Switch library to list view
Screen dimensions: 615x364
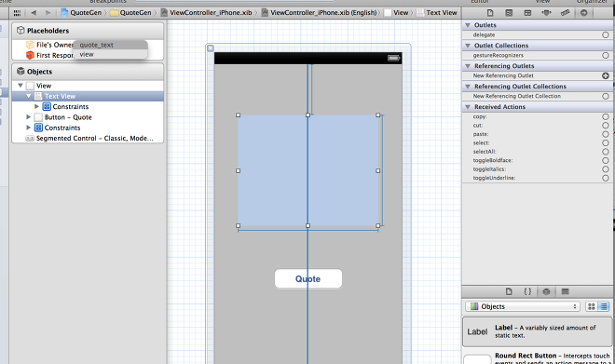(x=603, y=306)
